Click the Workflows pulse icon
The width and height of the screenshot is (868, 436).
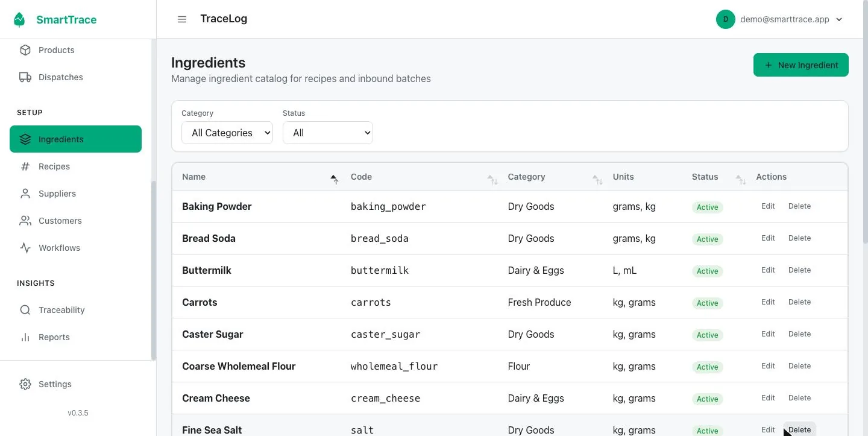[x=25, y=248]
